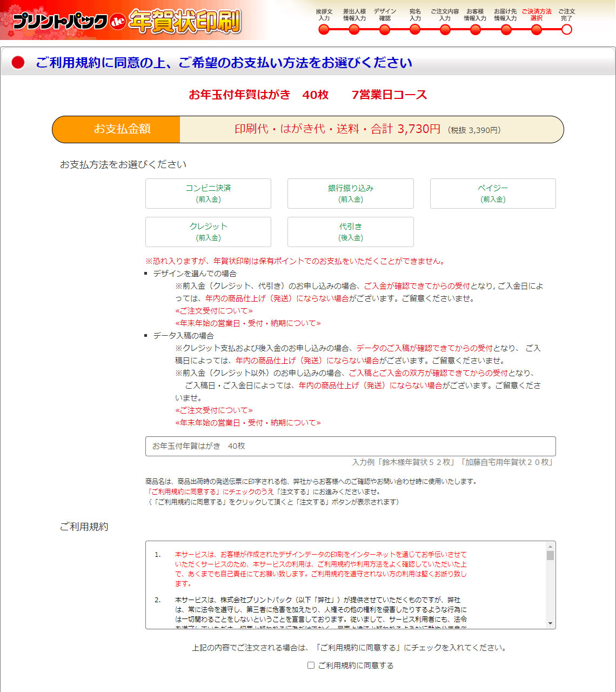The image size is (616, 692).
Task: Choose コンビニ決済 payment method
Action: tap(208, 194)
